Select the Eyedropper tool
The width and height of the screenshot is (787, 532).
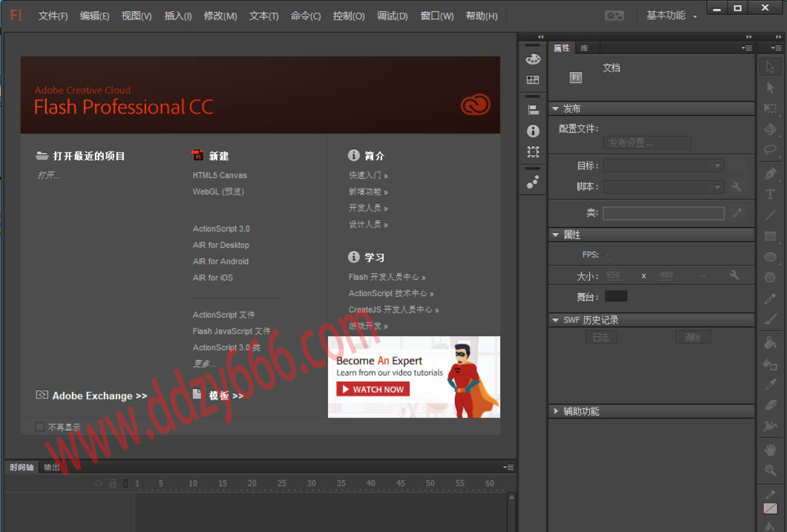(x=770, y=384)
